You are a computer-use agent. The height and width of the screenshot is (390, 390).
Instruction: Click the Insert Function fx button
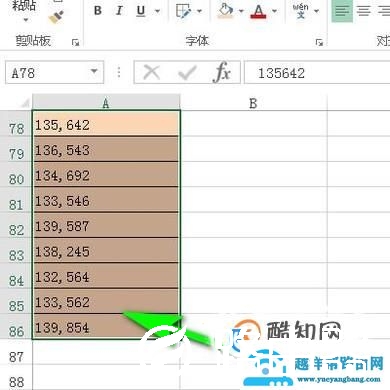click(x=222, y=72)
